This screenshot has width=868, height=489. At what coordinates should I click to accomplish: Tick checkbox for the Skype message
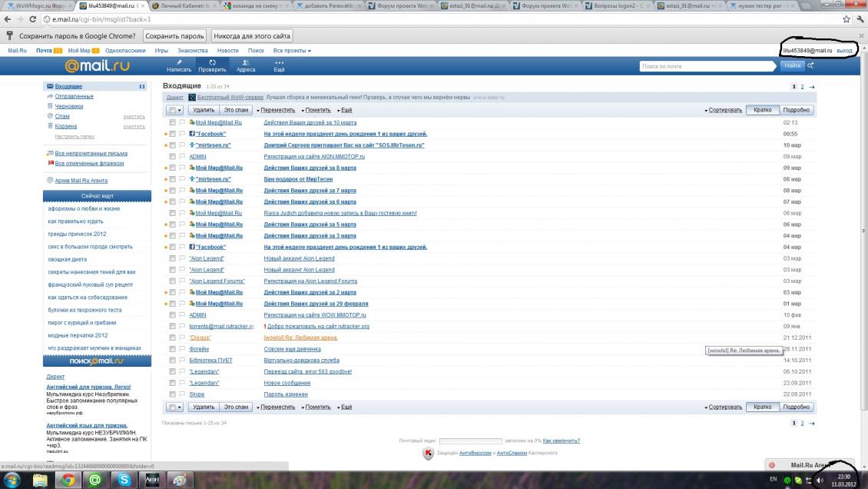click(173, 394)
